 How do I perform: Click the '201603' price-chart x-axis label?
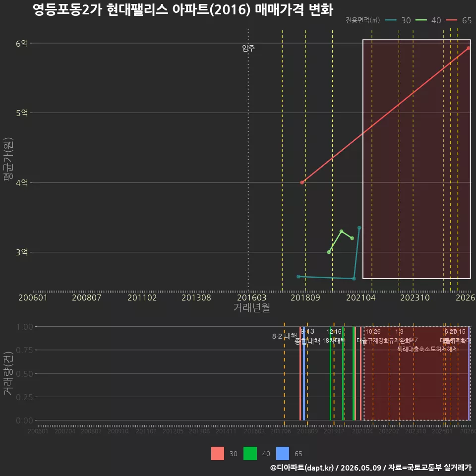coord(252,298)
